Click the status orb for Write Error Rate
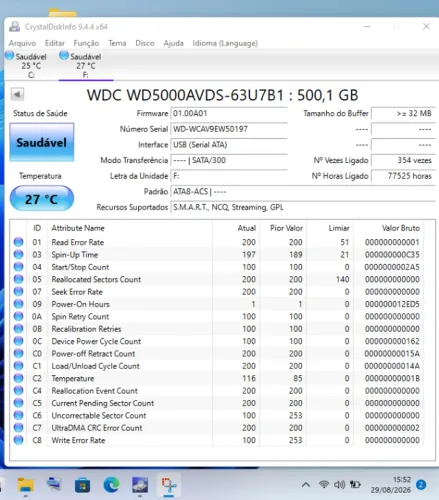The width and height of the screenshot is (439, 500). [x=19, y=440]
